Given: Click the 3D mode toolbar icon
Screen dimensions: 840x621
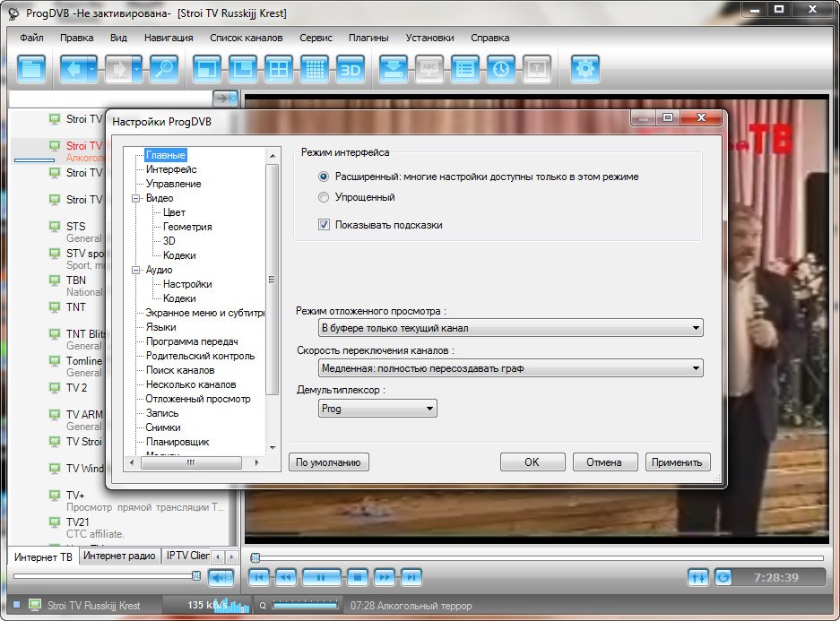Looking at the screenshot, I should point(350,69).
